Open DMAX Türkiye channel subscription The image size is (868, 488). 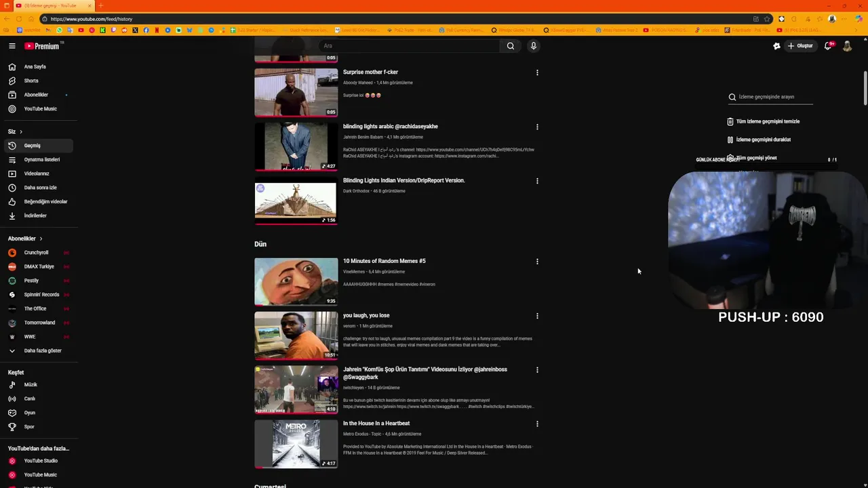[x=38, y=267]
